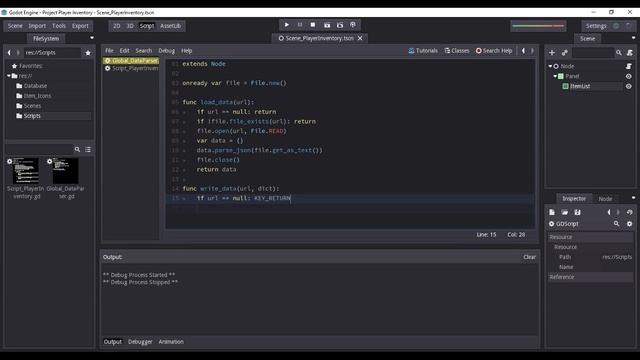This screenshot has width=640, height=360.
Task: Switch to Script workspace
Action: pos(147,26)
